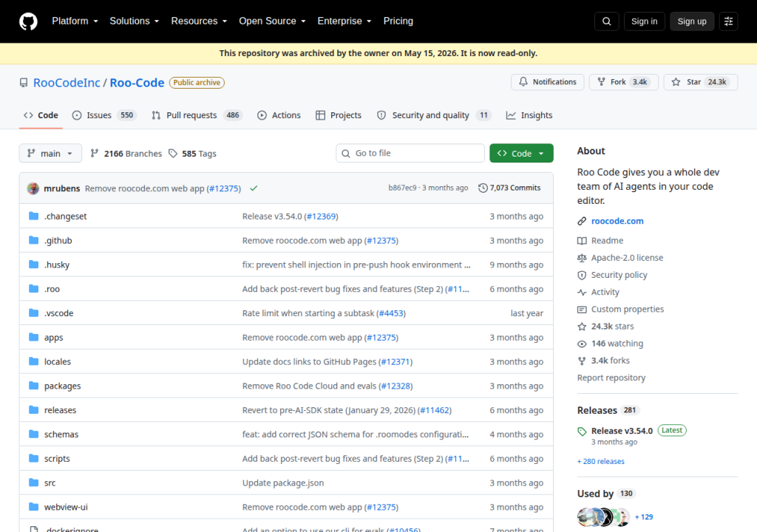Open the search magnifier button
The height and width of the screenshot is (532, 757).
pyautogui.click(x=607, y=21)
